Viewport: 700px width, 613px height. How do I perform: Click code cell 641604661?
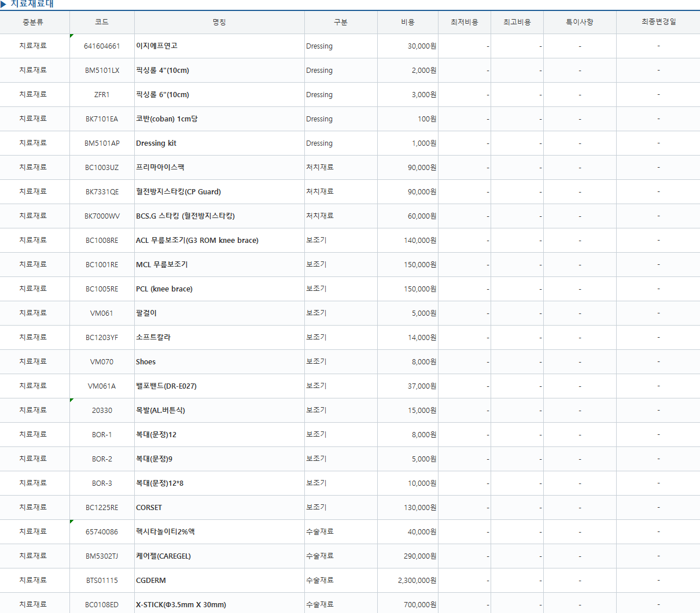[102, 46]
